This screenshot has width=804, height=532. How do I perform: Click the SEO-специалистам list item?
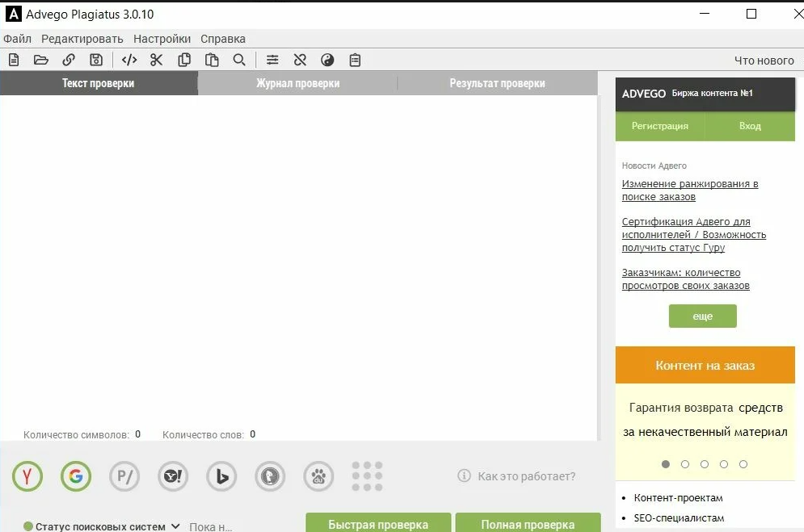click(679, 517)
